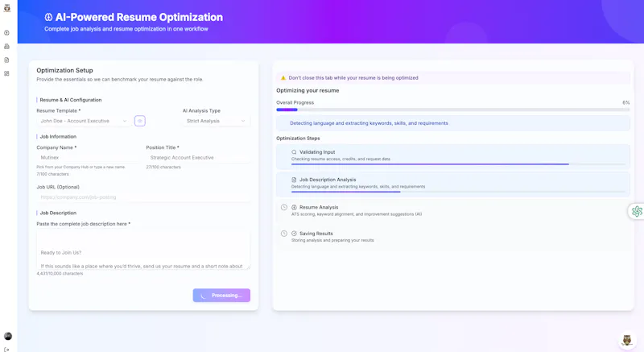Click the Company Name field with Mutinex

tap(88, 157)
